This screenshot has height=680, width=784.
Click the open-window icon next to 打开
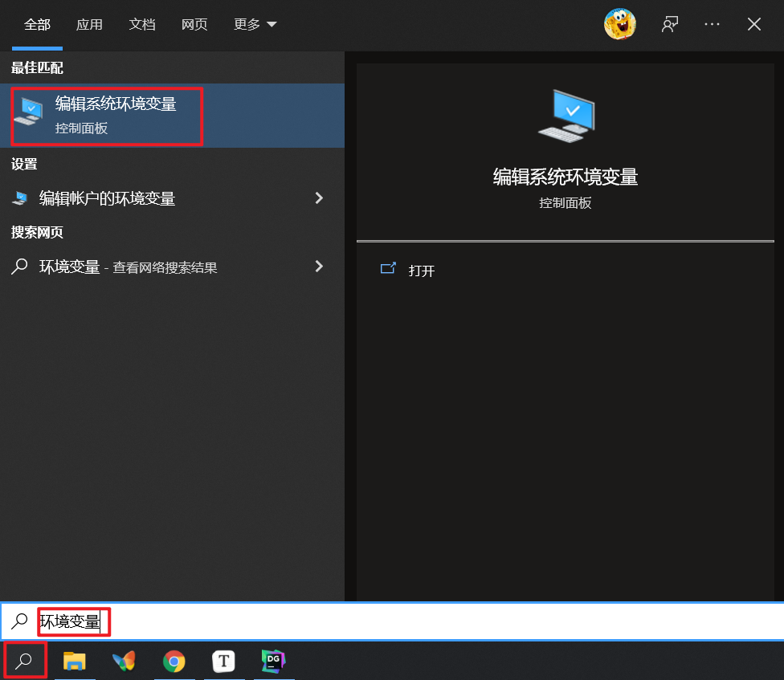coord(388,269)
